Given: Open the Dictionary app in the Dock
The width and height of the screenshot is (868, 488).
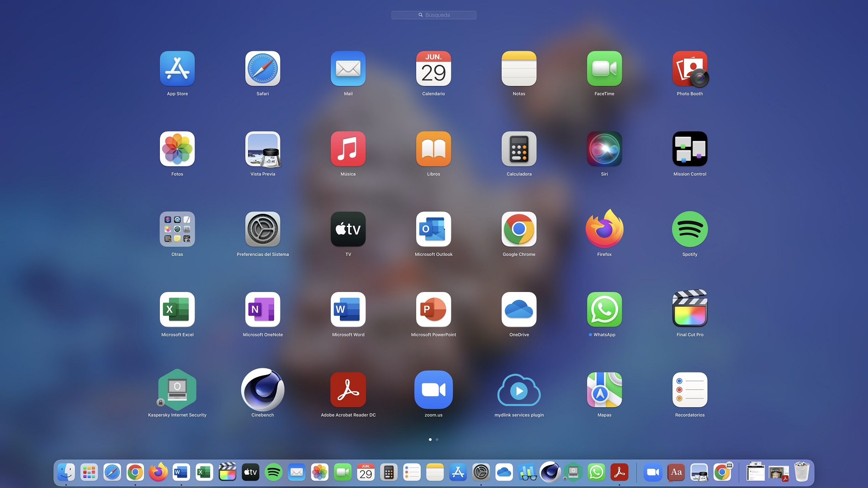Looking at the screenshot, I should [676, 472].
